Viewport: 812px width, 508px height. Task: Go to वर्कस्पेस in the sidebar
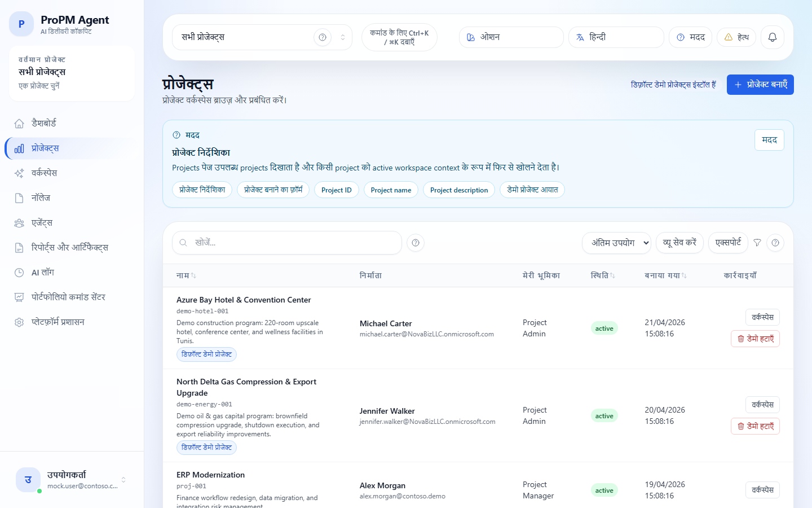pos(44,173)
